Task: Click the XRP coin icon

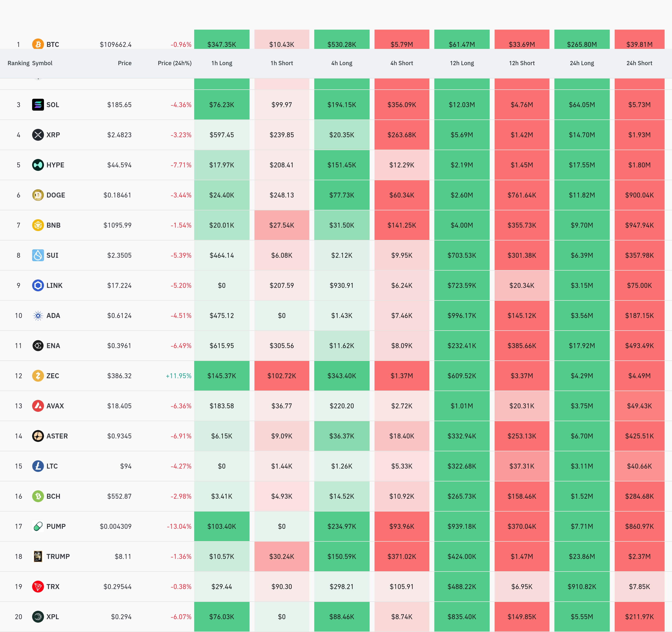Action: tap(38, 135)
